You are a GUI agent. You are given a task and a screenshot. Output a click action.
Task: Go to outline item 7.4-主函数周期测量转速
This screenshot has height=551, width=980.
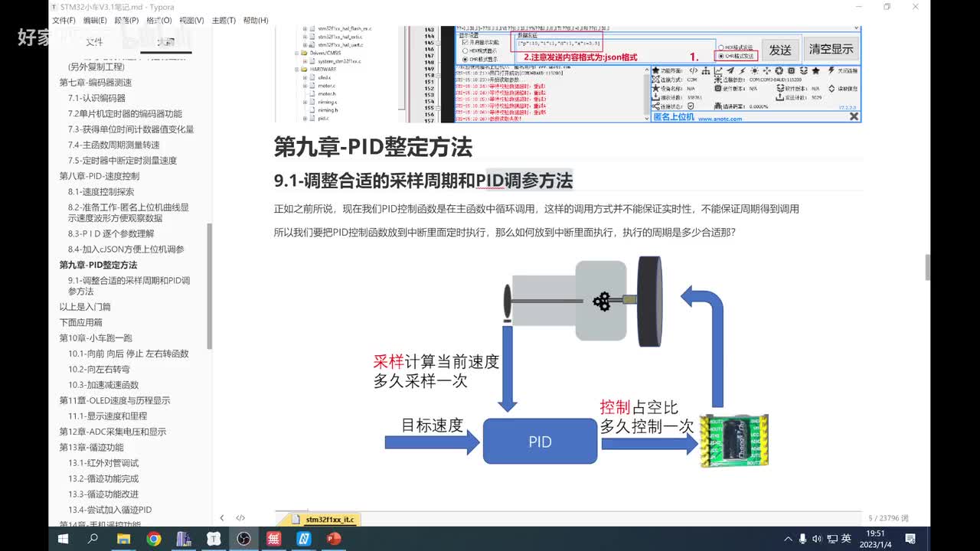[x=114, y=145]
